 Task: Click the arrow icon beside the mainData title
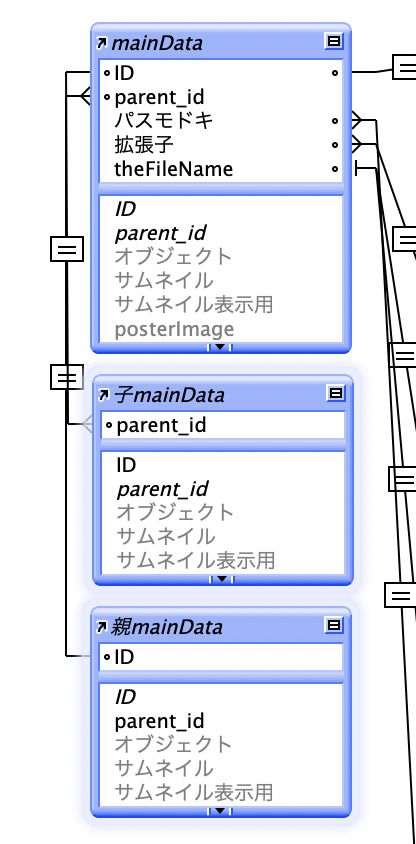click(x=102, y=43)
